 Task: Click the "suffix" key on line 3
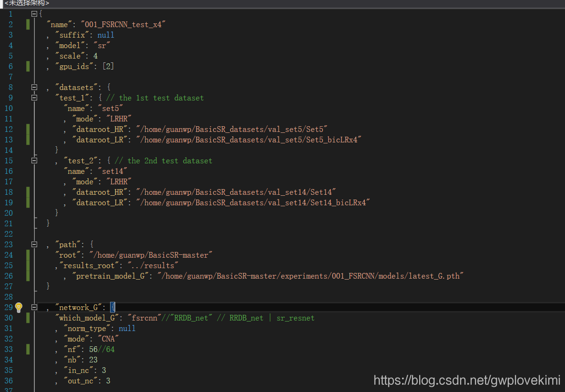click(72, 35)
